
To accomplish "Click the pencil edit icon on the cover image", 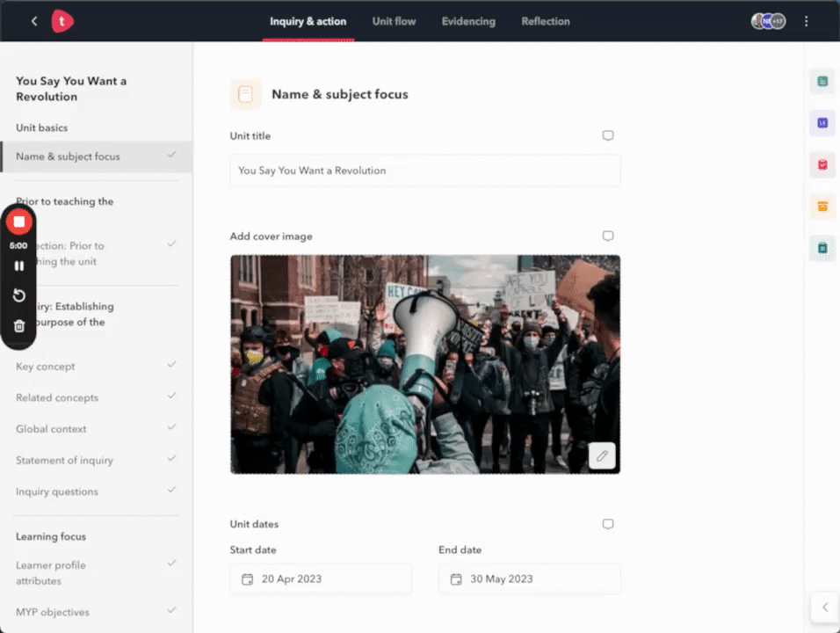I will [602, 455].
